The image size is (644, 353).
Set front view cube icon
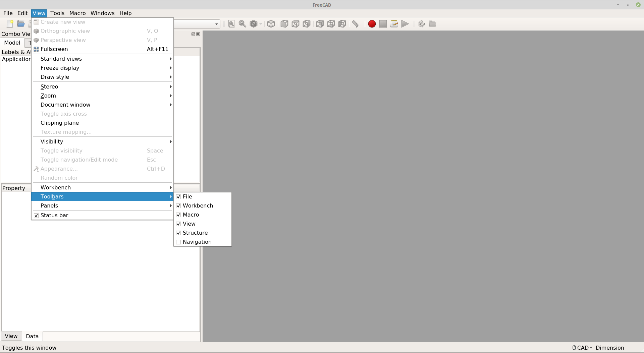pyautogui.click(x=284, y=24)
